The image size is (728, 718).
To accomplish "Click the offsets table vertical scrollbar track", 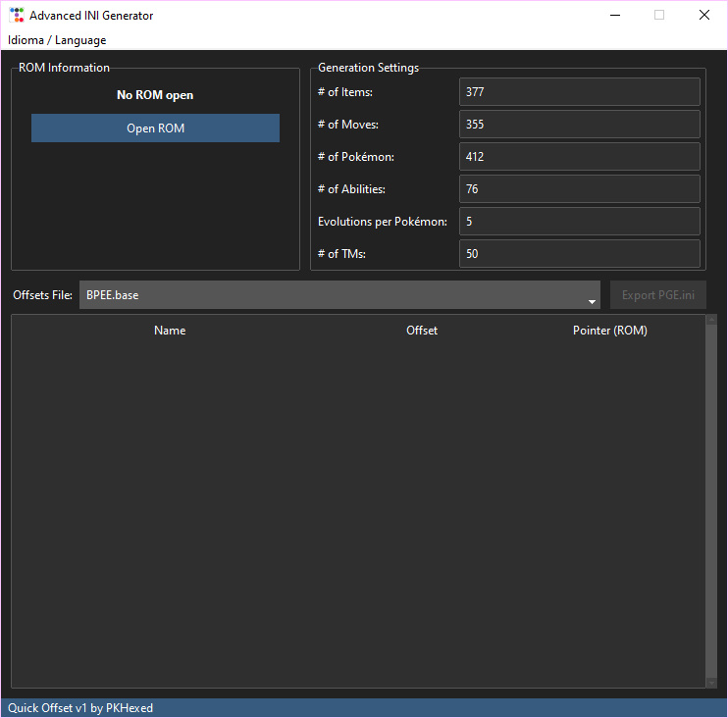I will tap(711, 500).
